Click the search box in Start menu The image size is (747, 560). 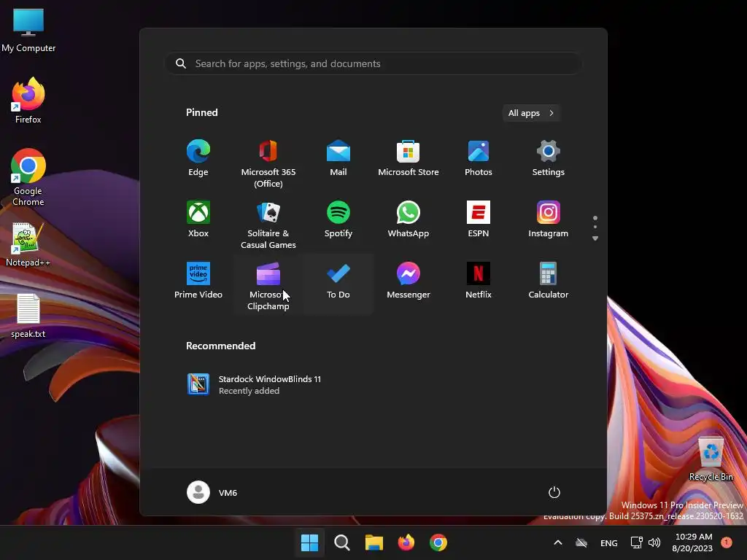point(373,63)
